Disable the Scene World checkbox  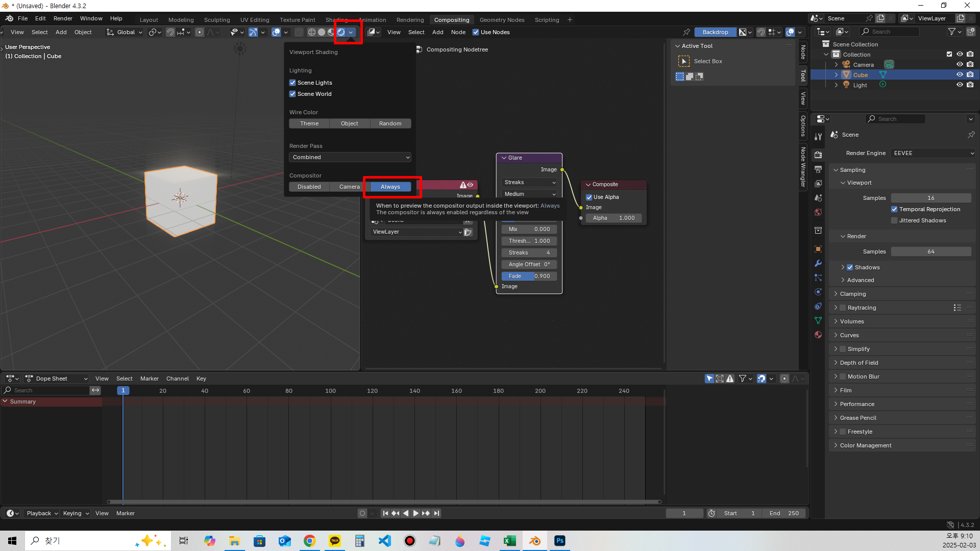click(292, 94)
